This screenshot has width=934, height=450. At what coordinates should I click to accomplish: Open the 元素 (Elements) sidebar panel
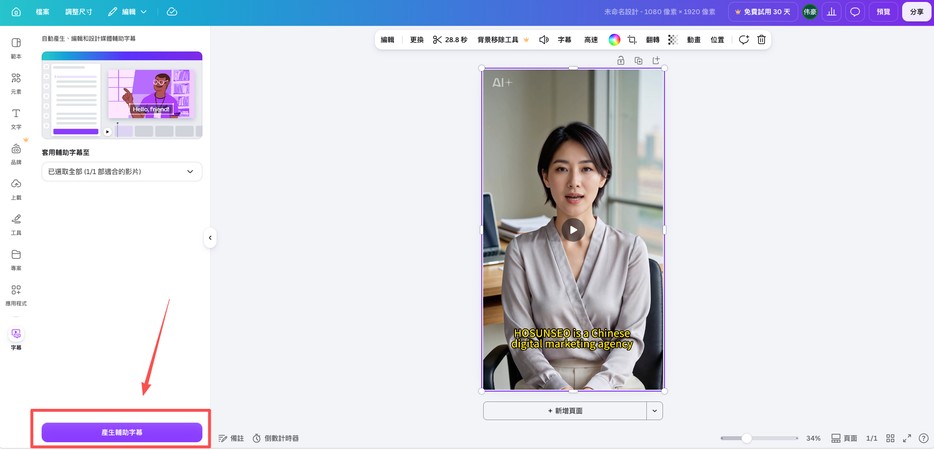16,83
